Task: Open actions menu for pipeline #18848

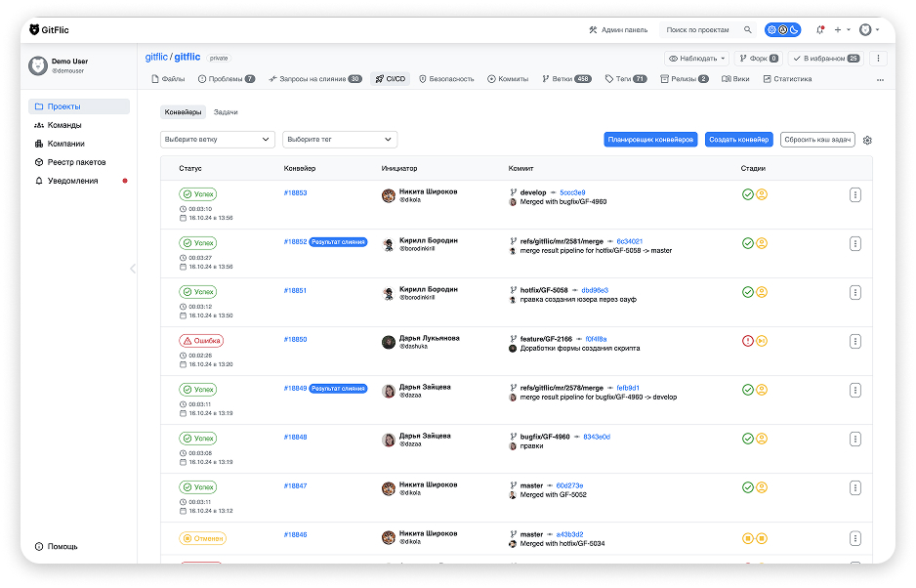Action: click(855, 439)
